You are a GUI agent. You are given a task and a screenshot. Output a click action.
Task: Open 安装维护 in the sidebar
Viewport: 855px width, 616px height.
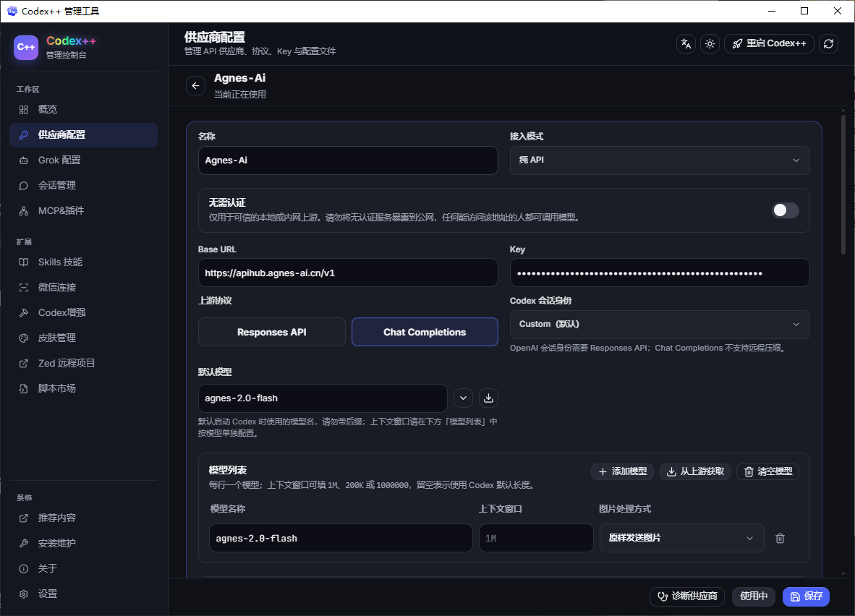83,543
